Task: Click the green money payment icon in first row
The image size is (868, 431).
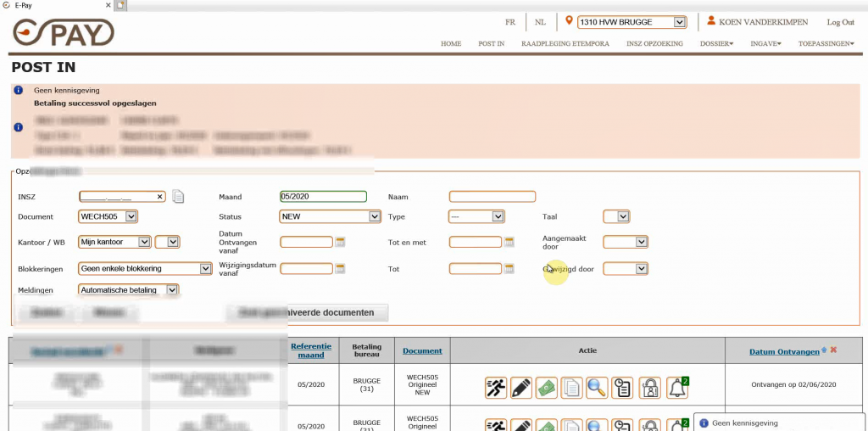Action: coord(547,387)
